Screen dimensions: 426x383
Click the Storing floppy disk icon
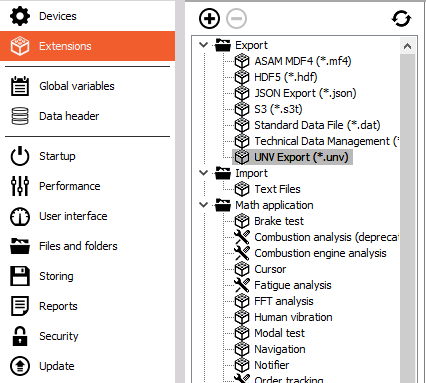coord(20,276)
